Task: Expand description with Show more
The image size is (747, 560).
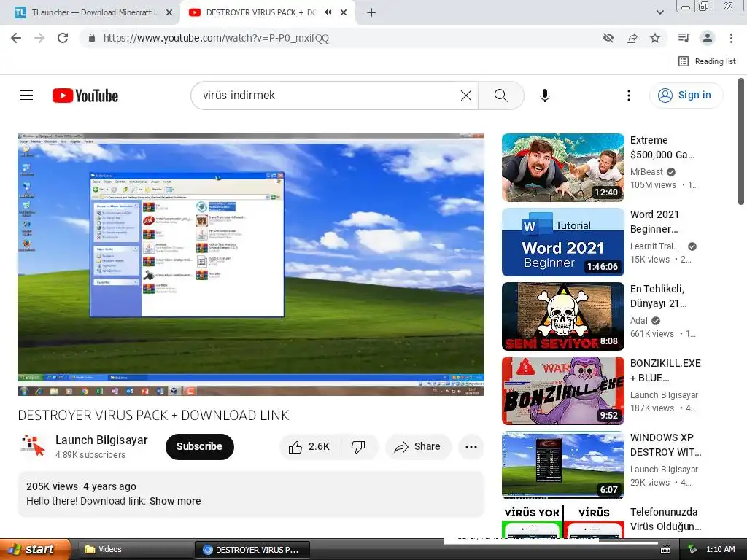Action: pyautogui.click(x=175, y=501)
